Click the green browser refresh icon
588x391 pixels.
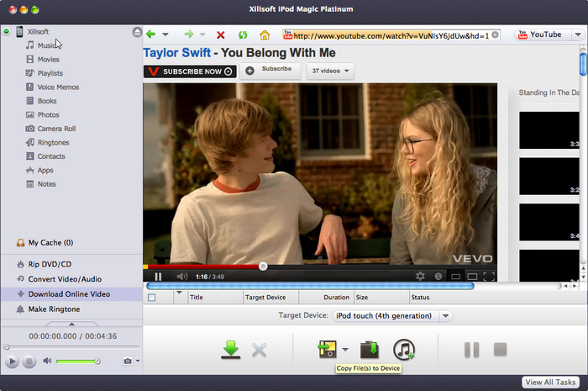pos(243,35)
